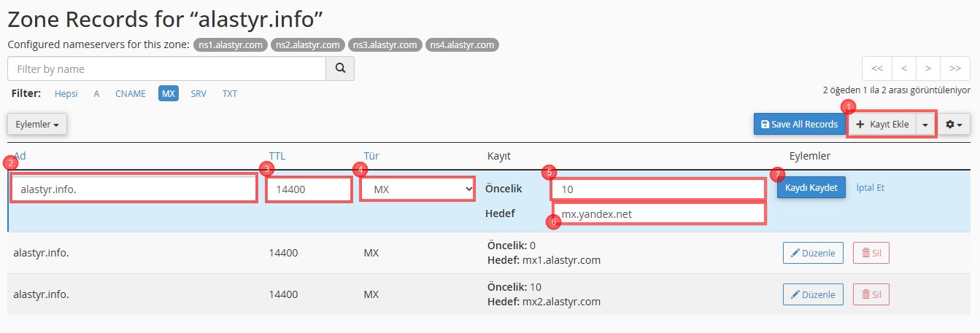The width and height of the screenshot is (980, 333).
Task: Go to first page of records
Action: click(x=877, y=68)
